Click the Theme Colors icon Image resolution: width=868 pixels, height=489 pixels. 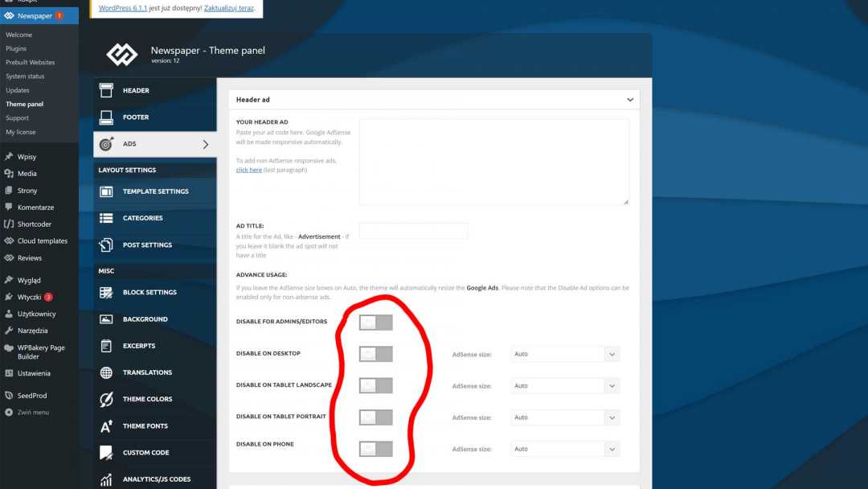[x=106, y=399]
